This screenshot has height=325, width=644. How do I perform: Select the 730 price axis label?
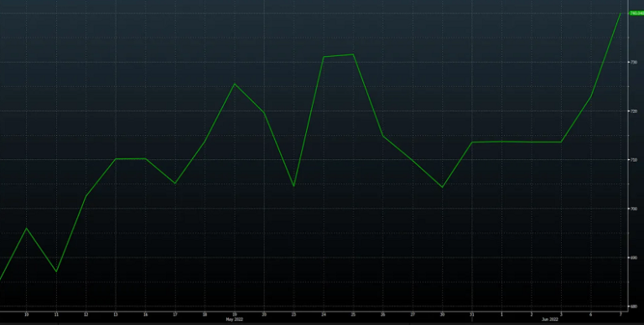634,62
